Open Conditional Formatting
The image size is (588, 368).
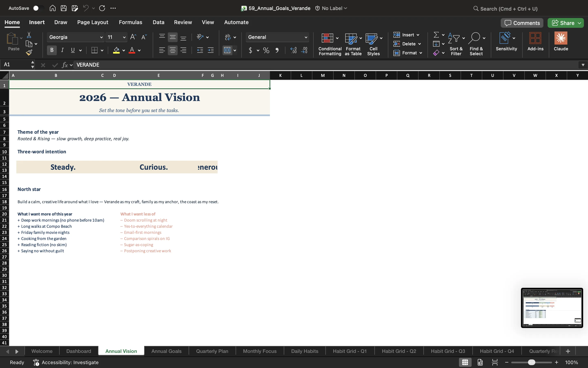(330, 44)
